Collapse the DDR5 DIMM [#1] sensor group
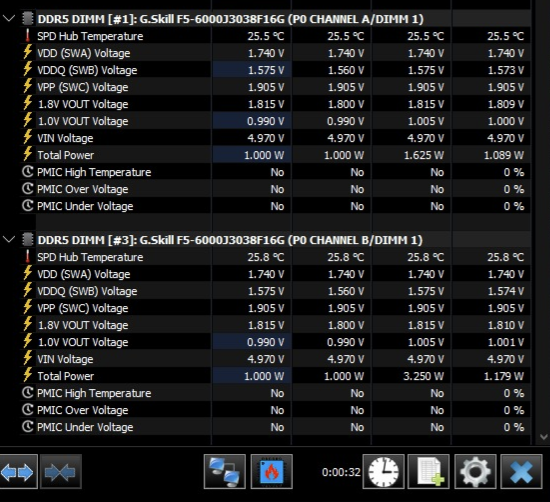 pos(9,18)
